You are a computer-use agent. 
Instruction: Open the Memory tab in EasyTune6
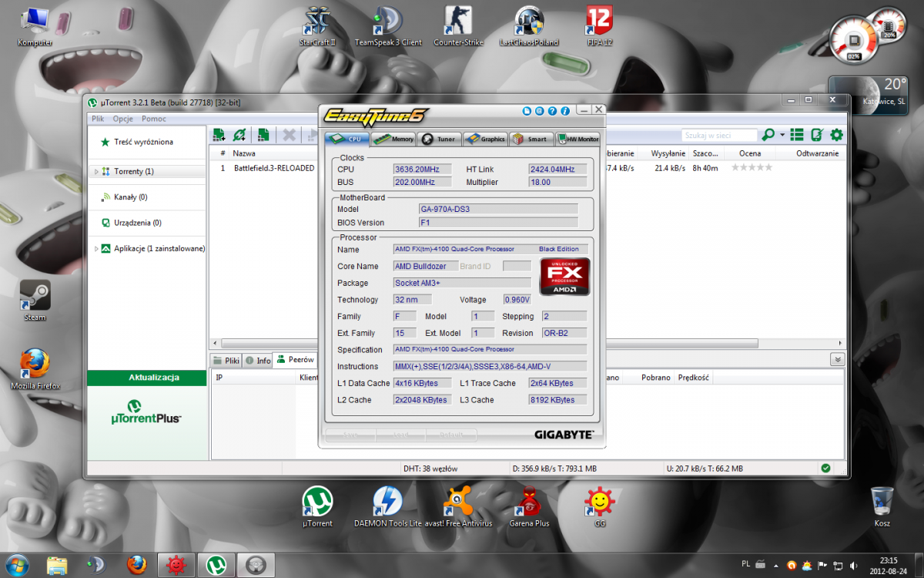pos(393,139)
